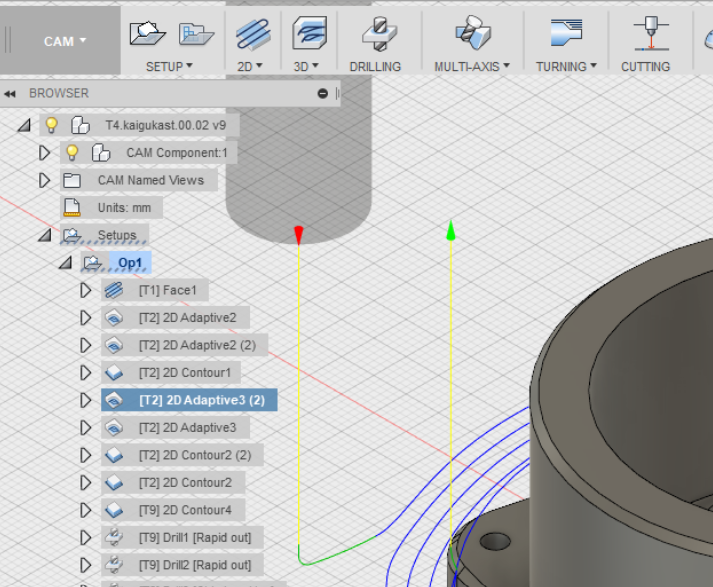Open the DRILLING menu label
This screenshot has height=587, width=713.
pyautogui.click(x=375, y=67)
